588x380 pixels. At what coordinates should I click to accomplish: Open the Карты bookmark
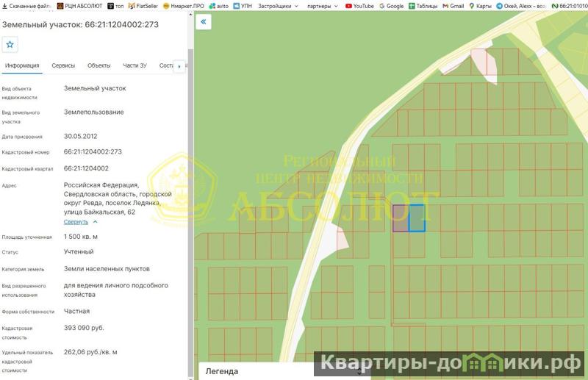pos(480,6)
